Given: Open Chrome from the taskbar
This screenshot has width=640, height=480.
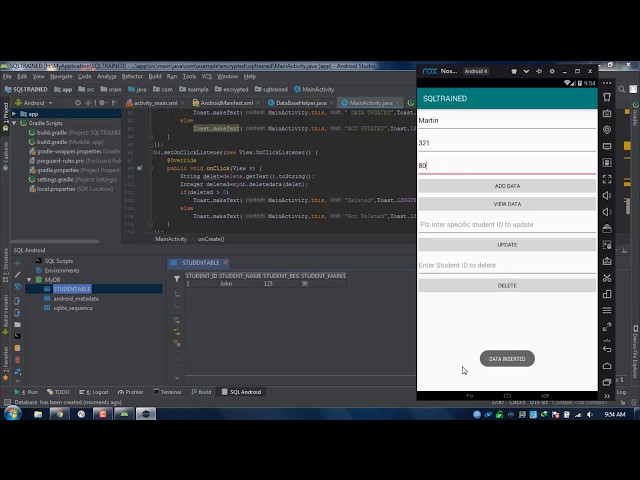Looking at the screenshot, I should [x=60, y=414].
